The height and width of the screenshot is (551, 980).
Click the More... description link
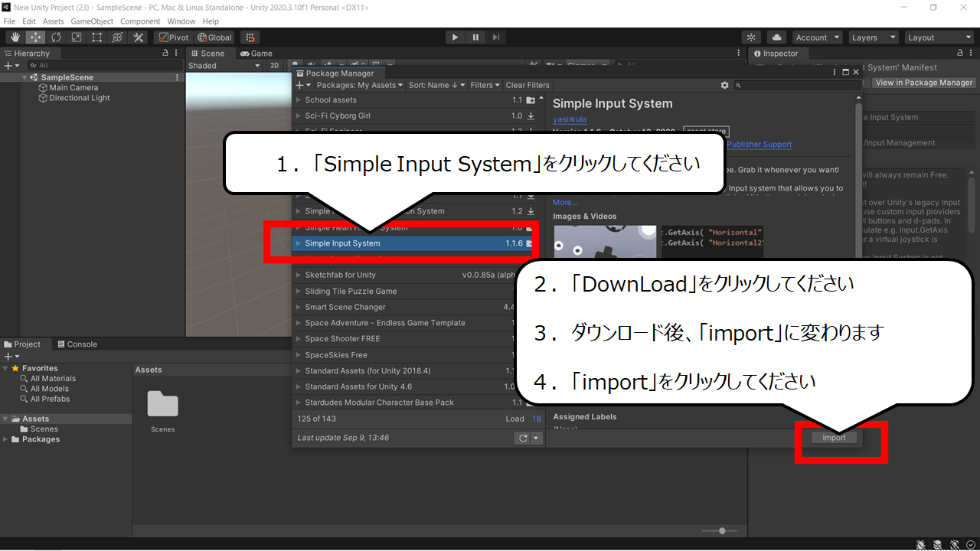pos(565,203)
